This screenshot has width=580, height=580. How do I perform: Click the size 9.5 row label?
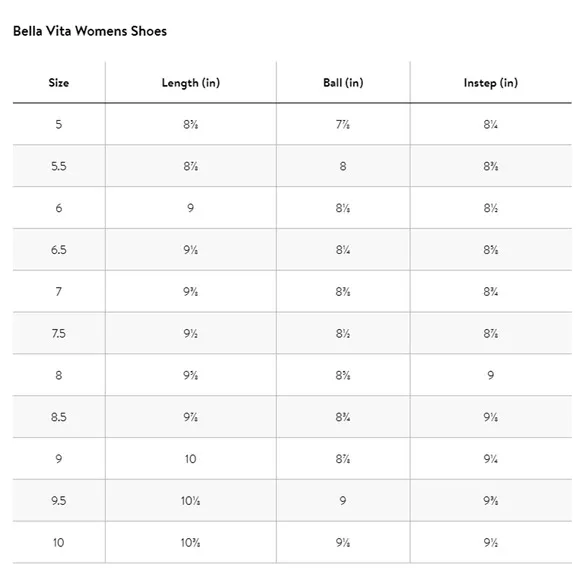(59, 500)
